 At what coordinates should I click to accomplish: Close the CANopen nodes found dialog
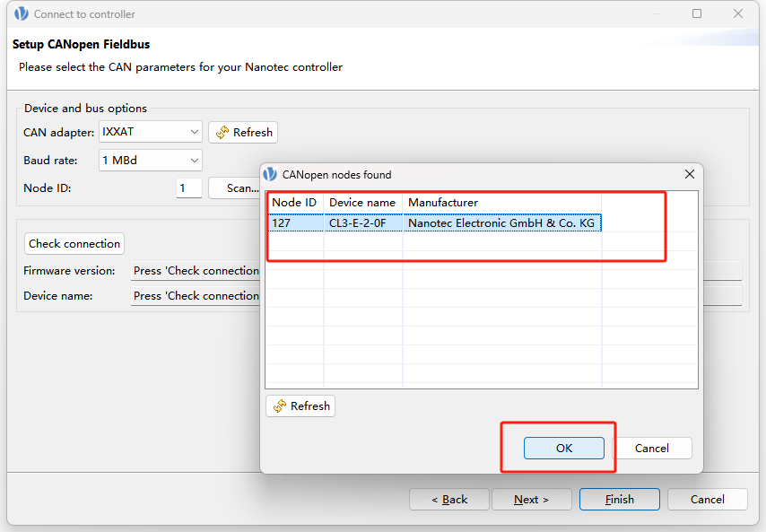[689, 174]
